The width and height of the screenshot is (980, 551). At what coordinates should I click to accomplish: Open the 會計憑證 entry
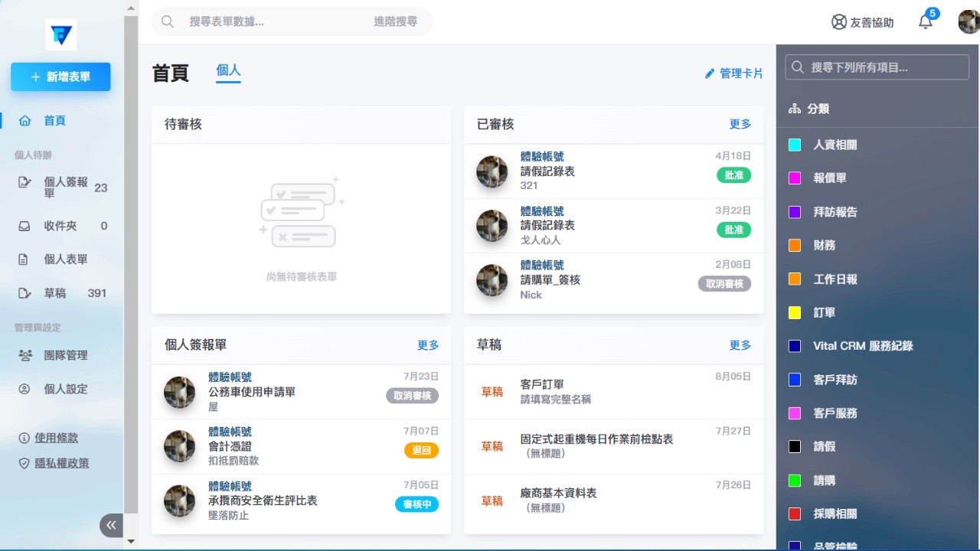(x=302, y=446)
